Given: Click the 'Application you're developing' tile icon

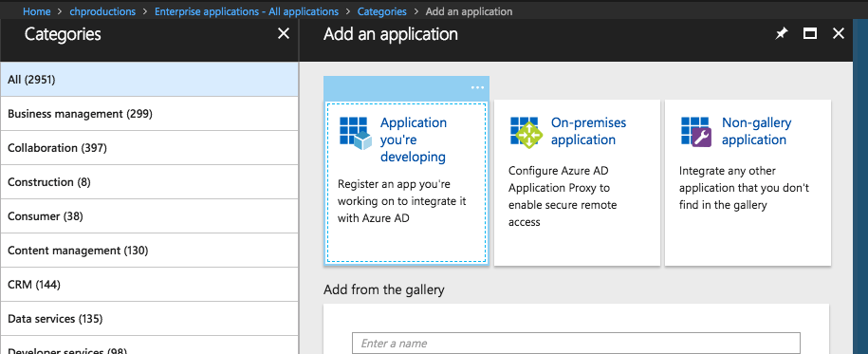Looking at the screenshot, I should 356,134.
